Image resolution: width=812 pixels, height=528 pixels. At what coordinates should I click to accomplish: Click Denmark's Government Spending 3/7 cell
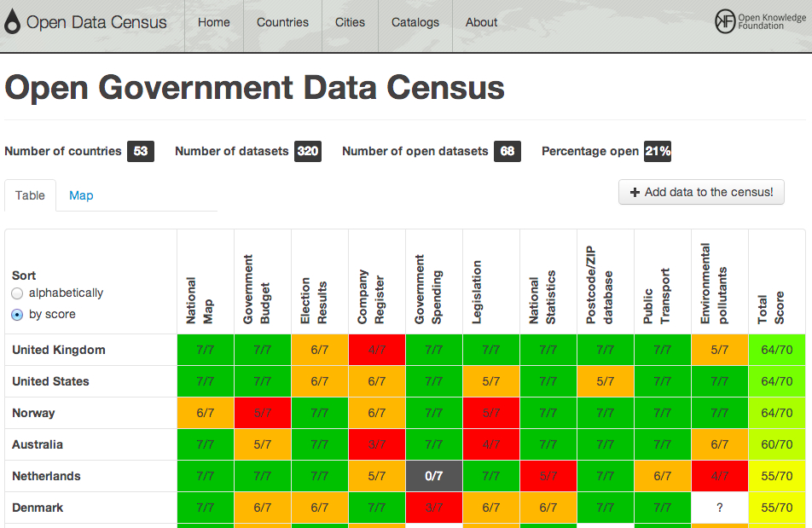434,508
